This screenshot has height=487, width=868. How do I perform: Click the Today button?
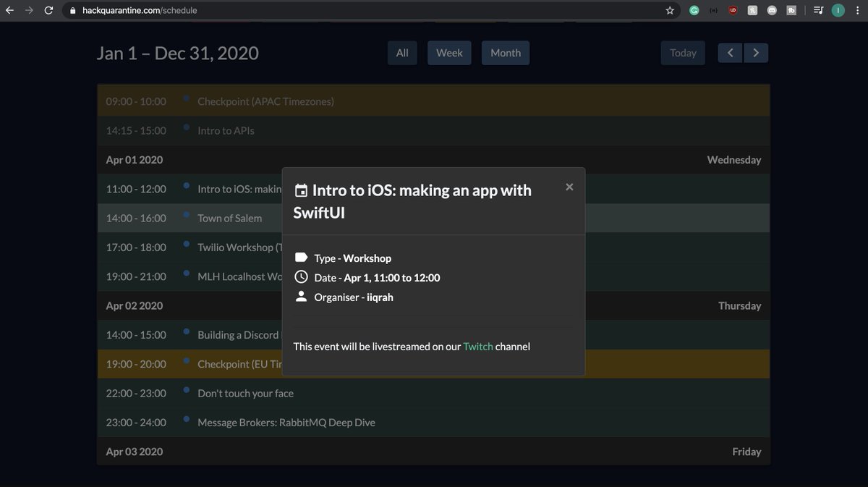tap(683, 53)
